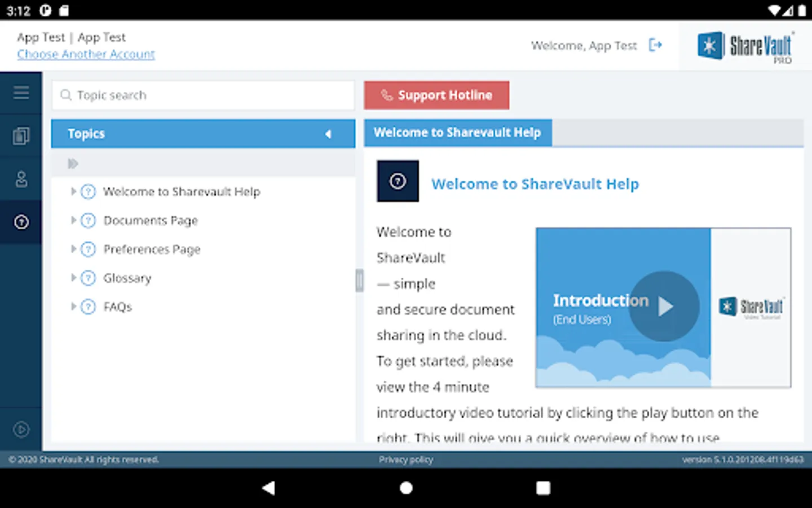Open Documents Page topic
812x508 pixels.
click(x=151, y=220)
